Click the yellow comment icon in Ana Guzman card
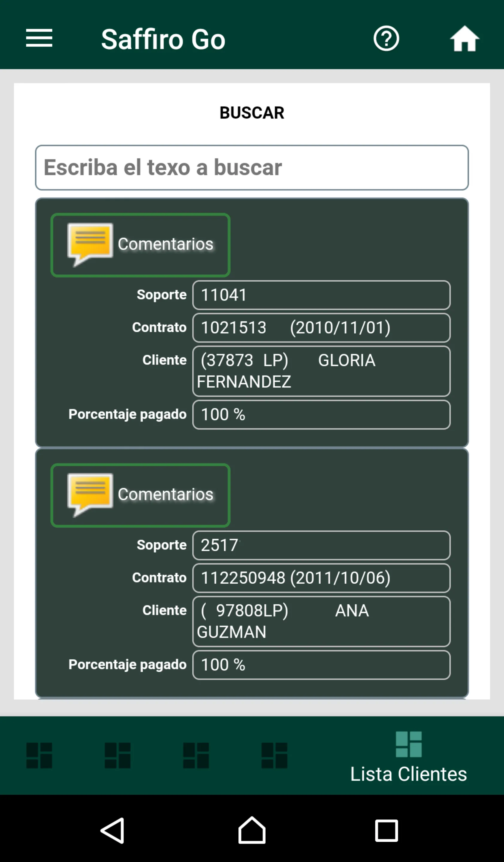The height and width of the screenshot is (862, 504). coord(90,495)
